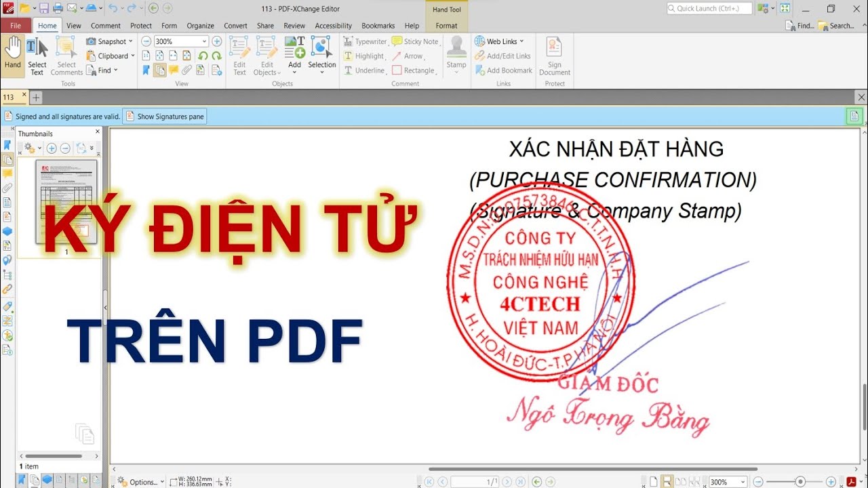Close the Thumbnails pane

(97, 133)
